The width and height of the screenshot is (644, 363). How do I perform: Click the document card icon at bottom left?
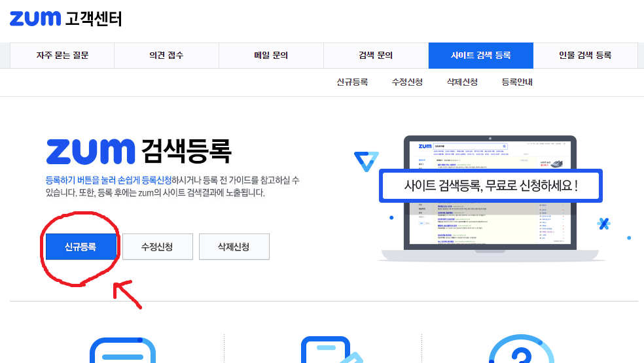tap(122, 351)
